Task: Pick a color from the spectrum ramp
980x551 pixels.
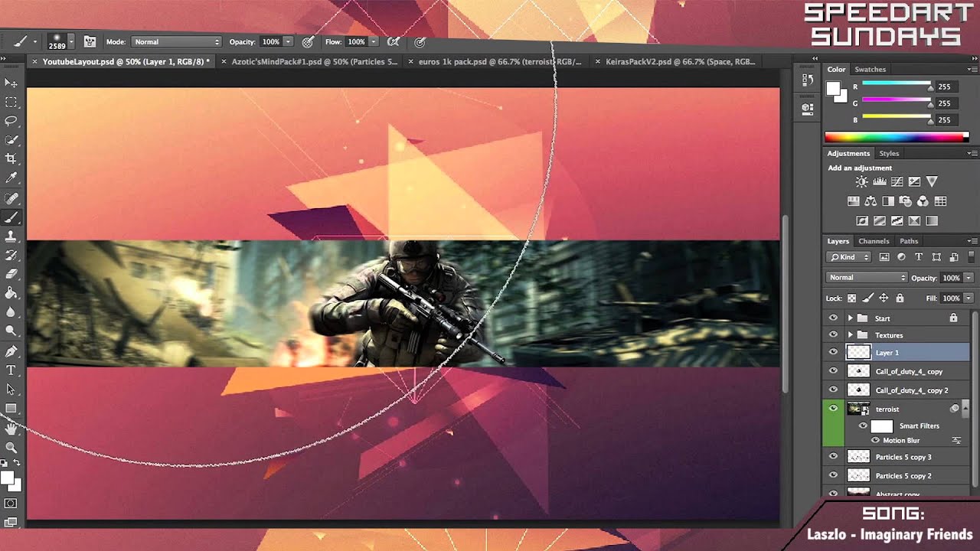Action: [897, 137]
